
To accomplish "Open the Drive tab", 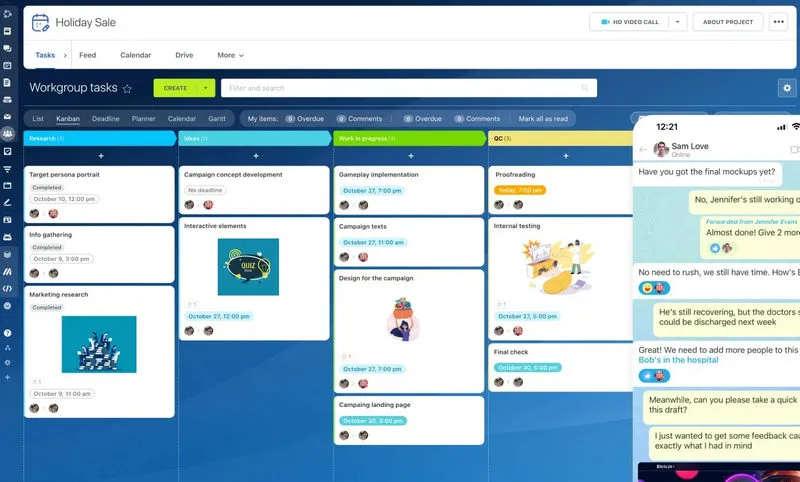I will tap(184, 55).
